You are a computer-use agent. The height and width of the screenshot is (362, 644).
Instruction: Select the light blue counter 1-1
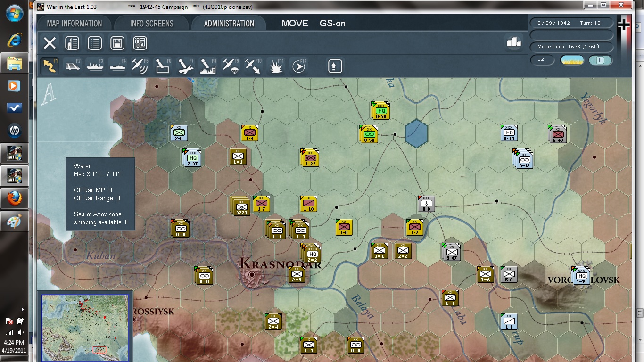click(x=509, y=321)
